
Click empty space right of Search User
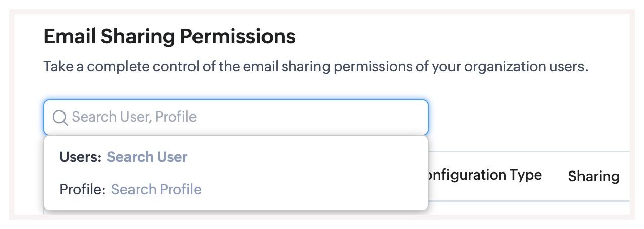point(307,157)
